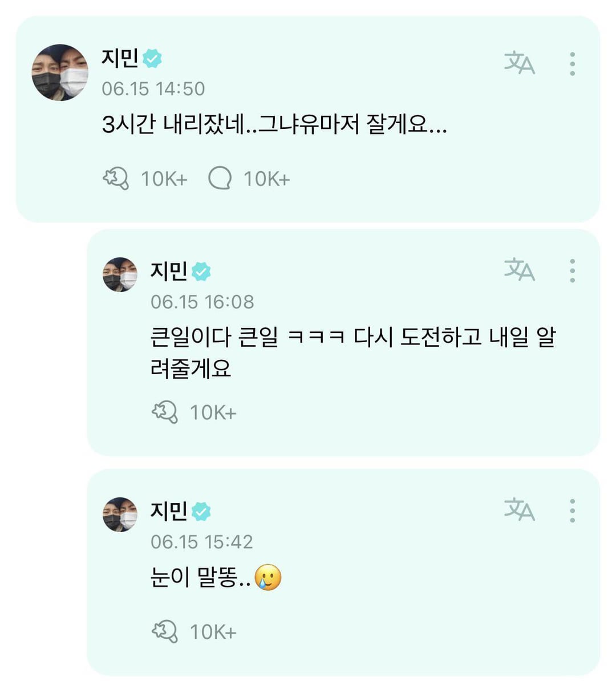
Task: Tap the verified badge on the 15:42 reply
Action: [201, 511]
